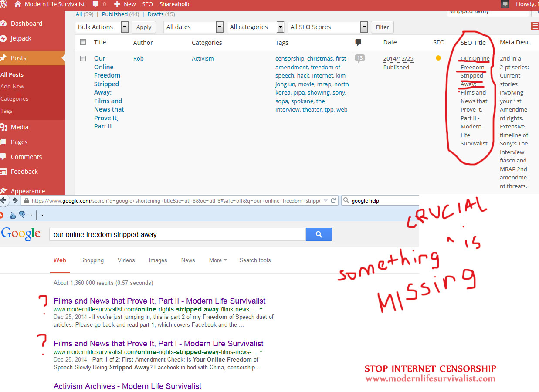539x392 pixels.
Task: Click the 13 comments count bubble
Action: tap(359, 58)
